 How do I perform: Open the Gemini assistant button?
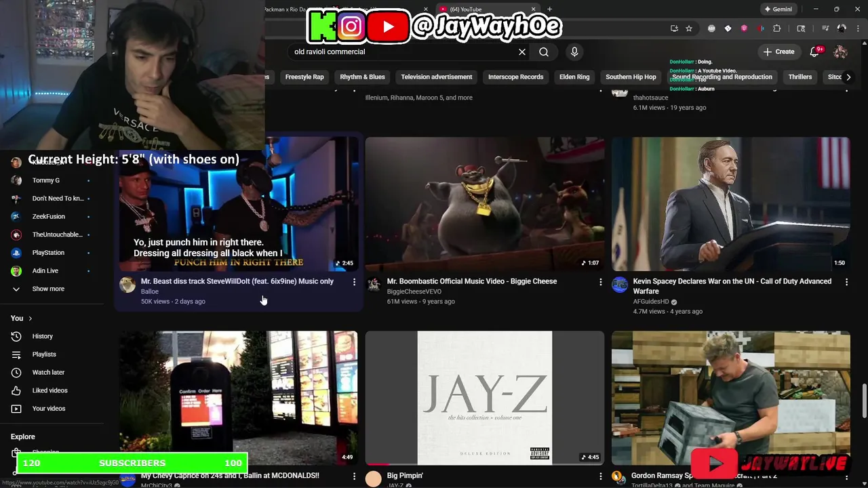click(x=778, y=9)
